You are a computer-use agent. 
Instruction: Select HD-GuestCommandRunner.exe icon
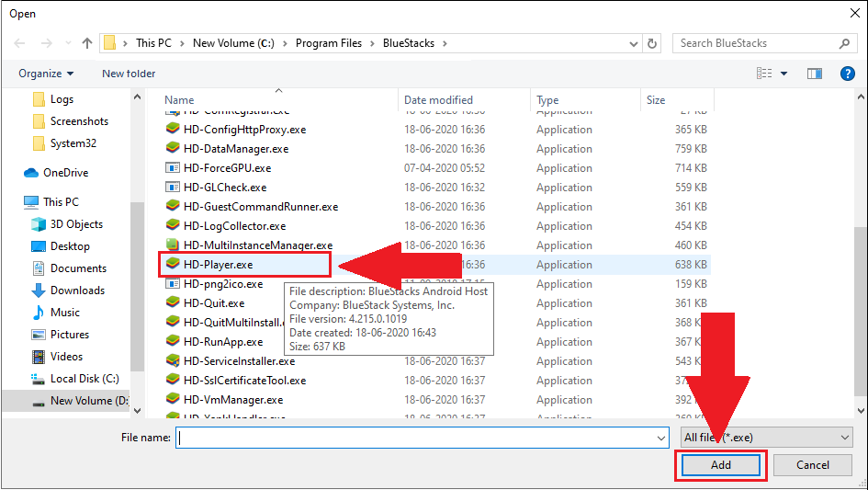(173, 206)
